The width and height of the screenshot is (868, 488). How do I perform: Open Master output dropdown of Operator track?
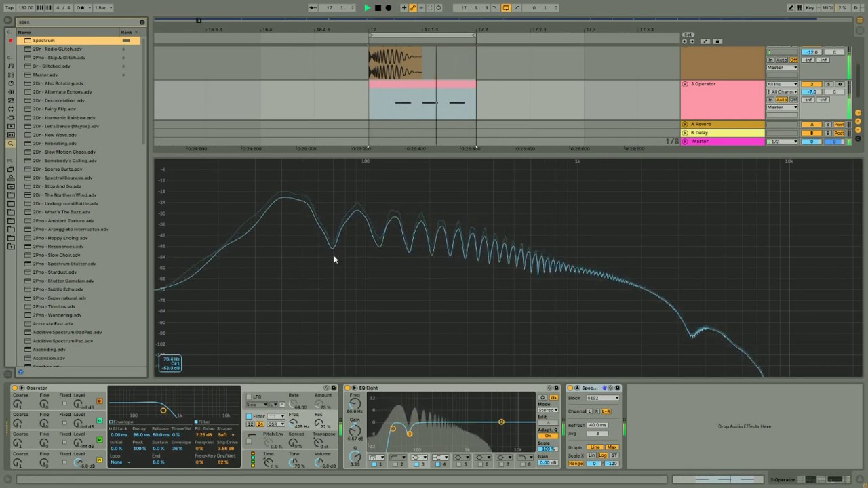click(782, 107)
